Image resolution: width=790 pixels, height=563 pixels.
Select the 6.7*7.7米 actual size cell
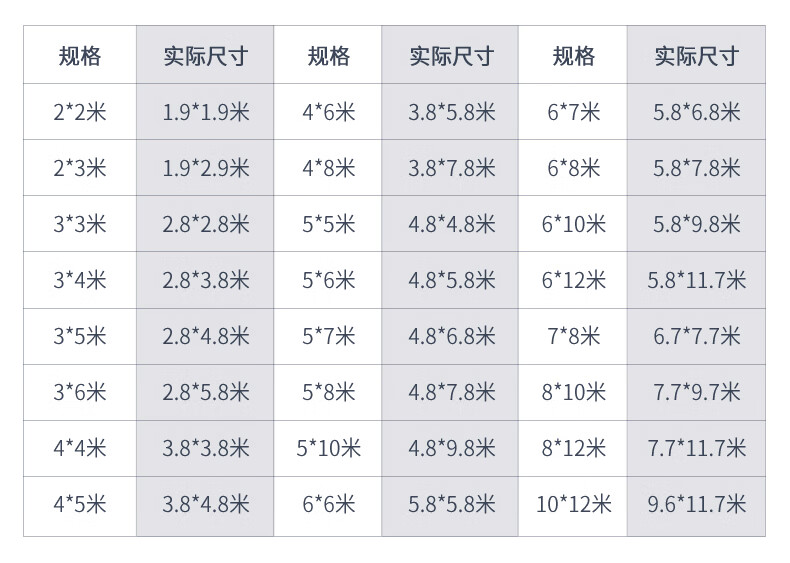(x=697, y=336)
